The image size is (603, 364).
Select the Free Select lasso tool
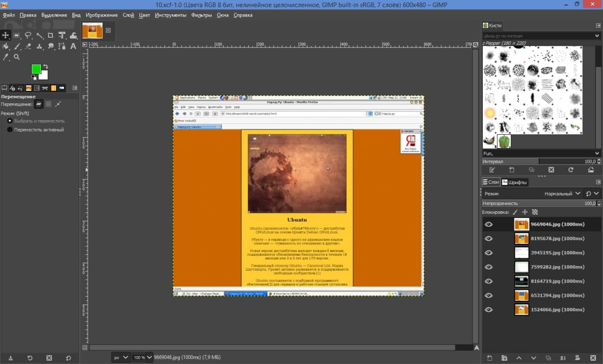click(28, 35)
